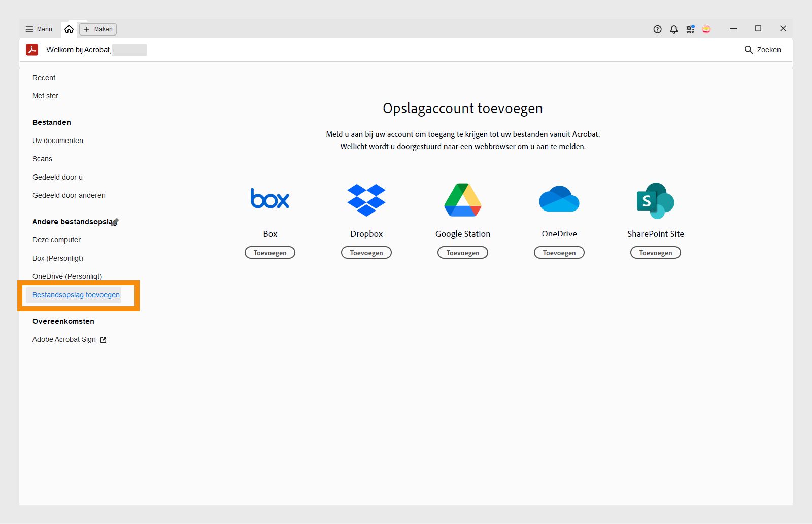
Task: Open the Adobe apps grid icon
Action: [690, 29]
